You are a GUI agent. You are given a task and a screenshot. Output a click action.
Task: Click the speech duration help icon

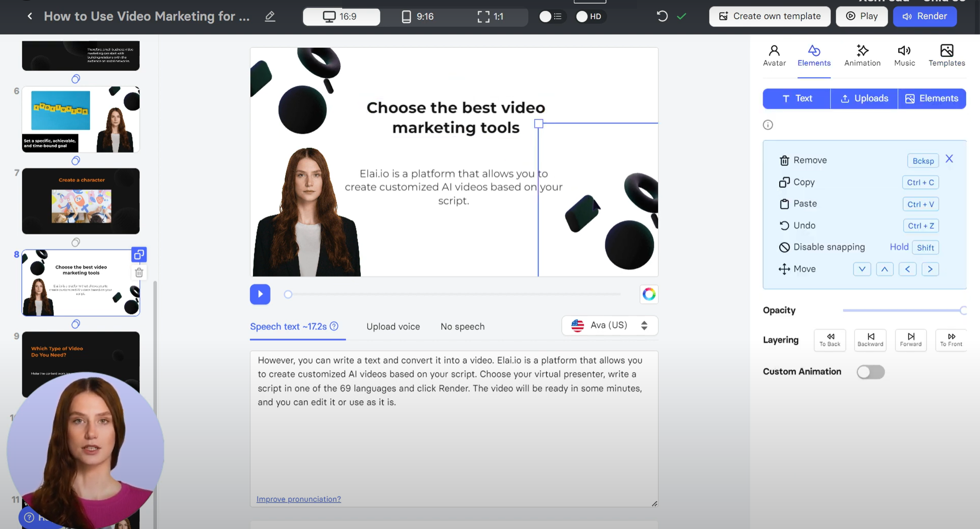point(334,326)
